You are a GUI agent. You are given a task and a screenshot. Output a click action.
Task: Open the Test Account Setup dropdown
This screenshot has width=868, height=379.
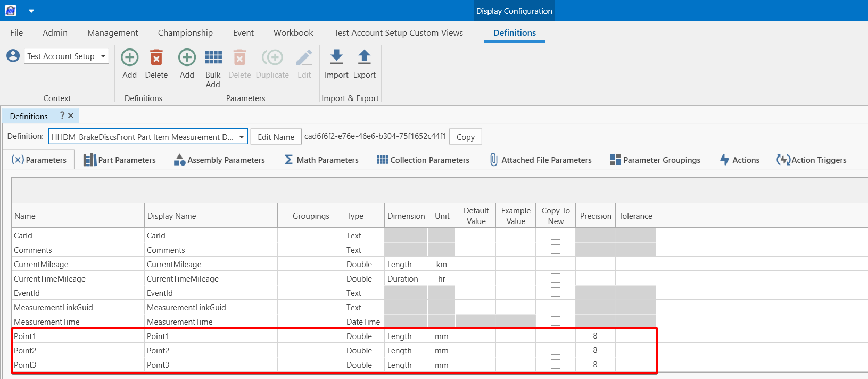(x=103, y=56)
